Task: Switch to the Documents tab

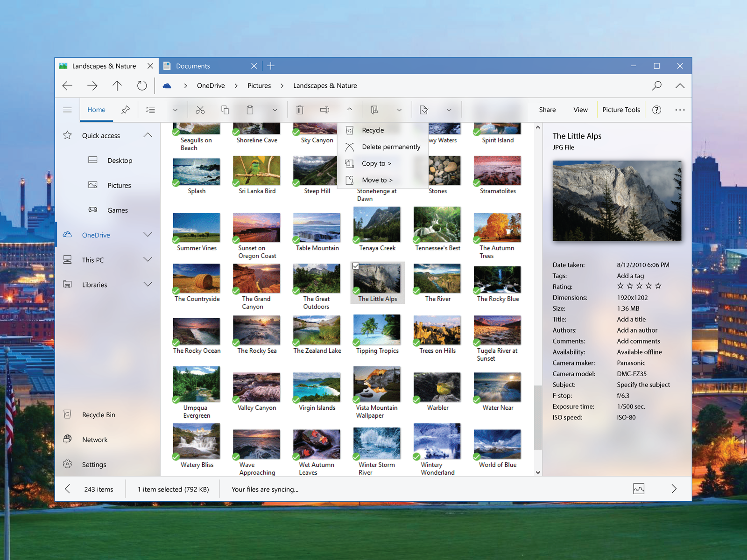Action: pyautogui.click(x=193, y=66)
